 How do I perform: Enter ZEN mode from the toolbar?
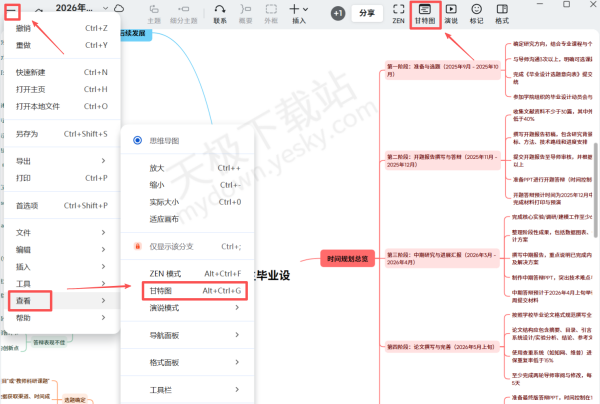[x=397, y=14]
